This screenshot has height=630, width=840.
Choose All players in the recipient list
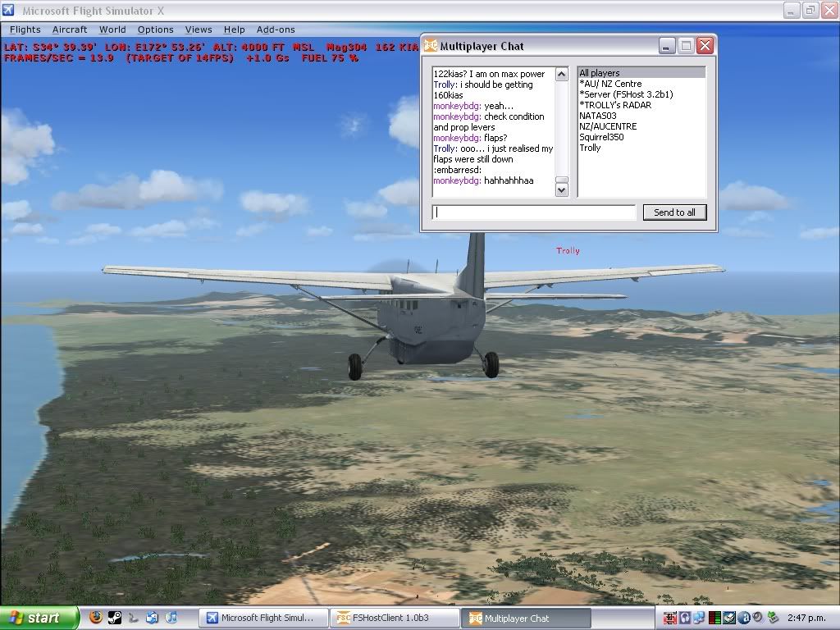click(600, 73)
